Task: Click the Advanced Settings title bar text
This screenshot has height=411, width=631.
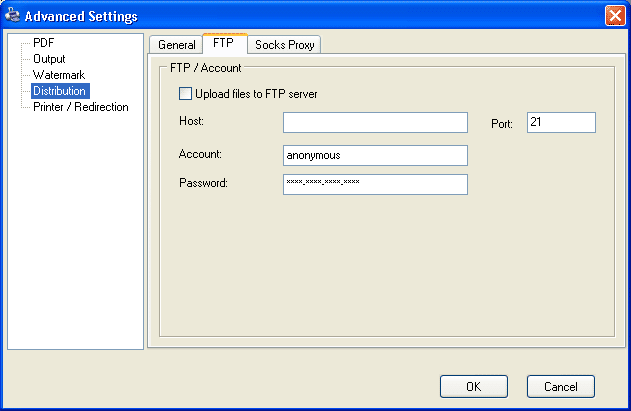Action: point(81,17)
